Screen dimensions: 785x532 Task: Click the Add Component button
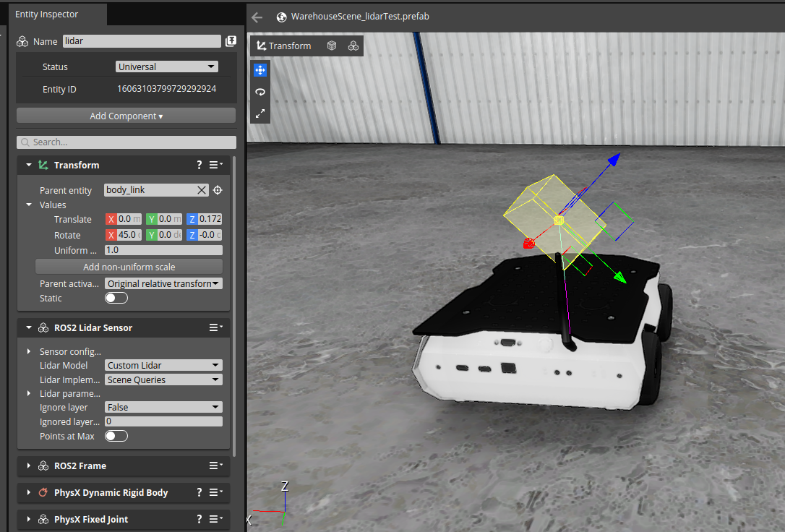click(x=126, y=116)
